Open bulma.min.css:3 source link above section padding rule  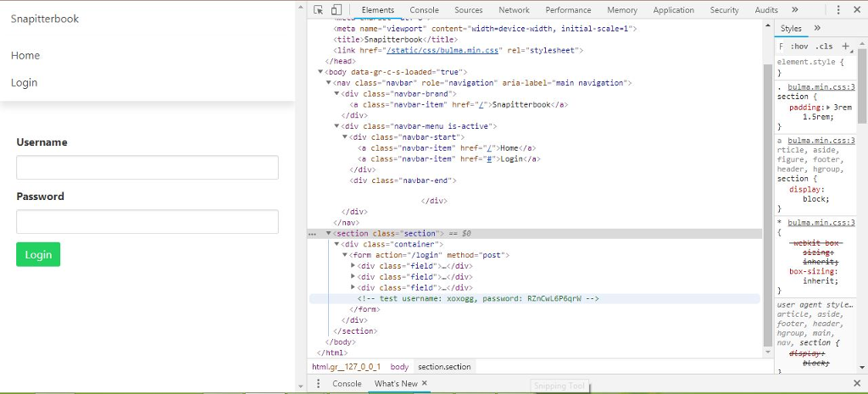(x=821, y=87)
